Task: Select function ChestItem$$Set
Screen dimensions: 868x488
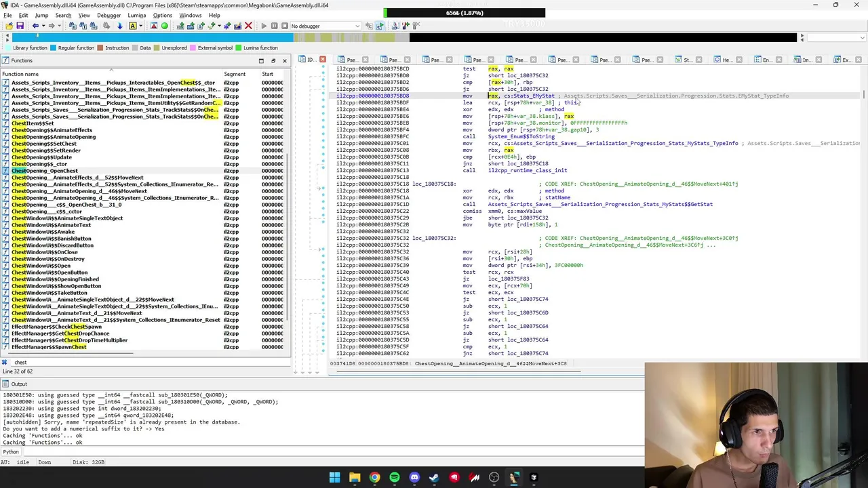Action: click(33, 123)
